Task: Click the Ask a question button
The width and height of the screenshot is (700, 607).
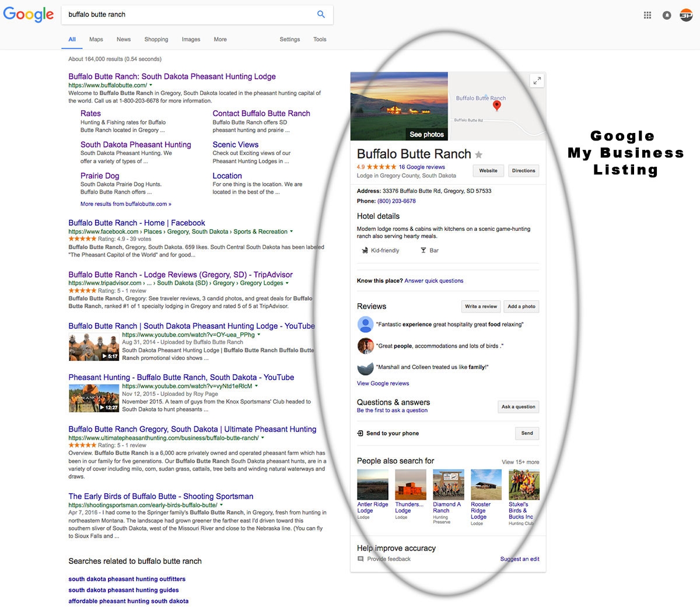Action: coord(519,407)
